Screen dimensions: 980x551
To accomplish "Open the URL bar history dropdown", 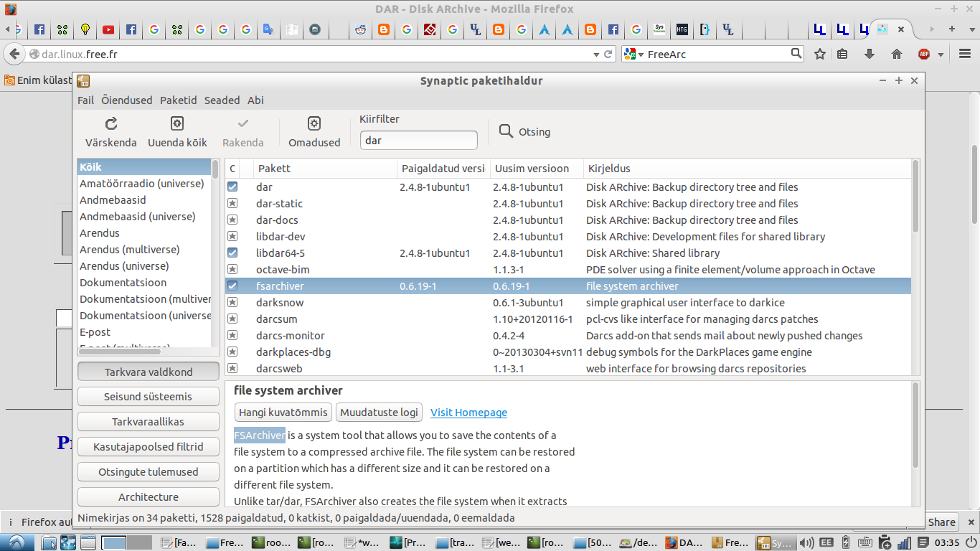I will [x=595, y=55].
